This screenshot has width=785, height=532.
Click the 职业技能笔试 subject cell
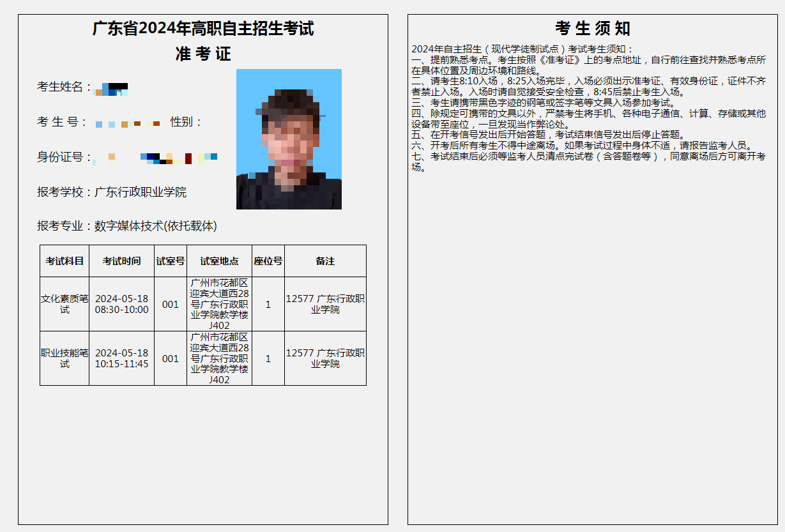coord(65,358)
